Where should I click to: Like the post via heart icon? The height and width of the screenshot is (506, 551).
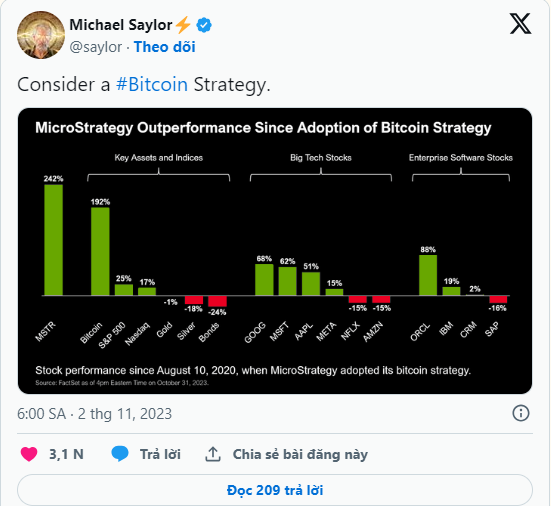pos(29,454)
